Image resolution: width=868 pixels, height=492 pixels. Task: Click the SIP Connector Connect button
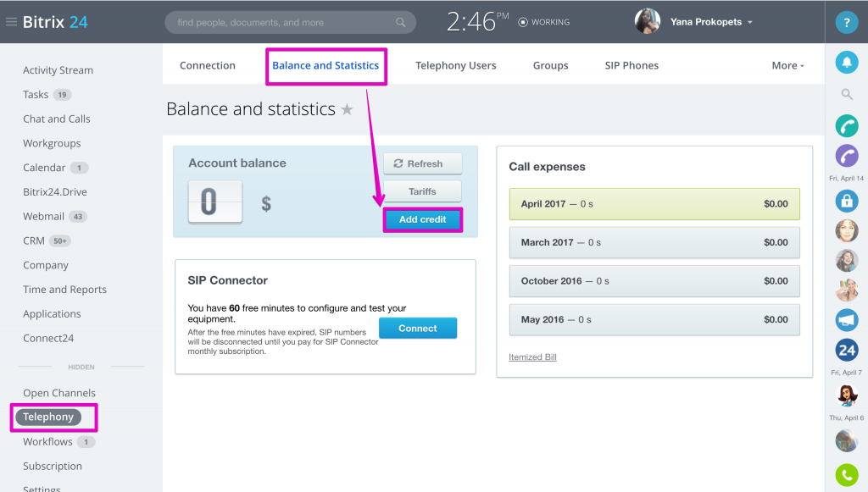418,328
